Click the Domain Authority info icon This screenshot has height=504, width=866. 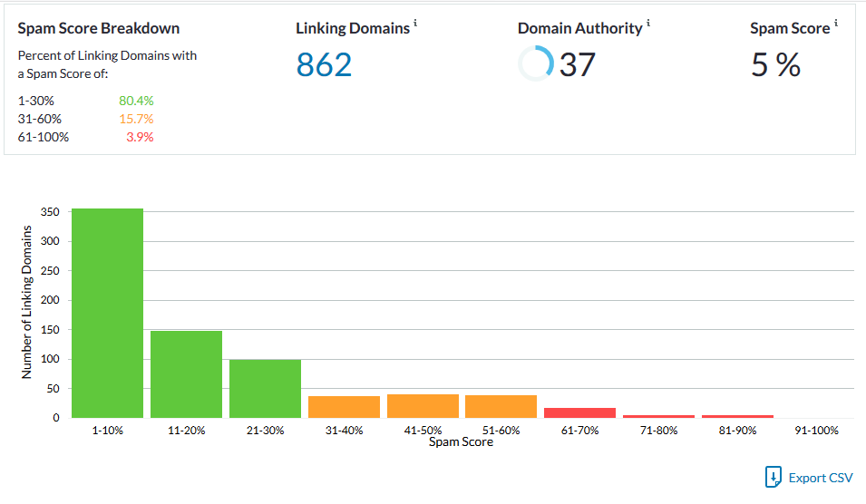point(647,24)
